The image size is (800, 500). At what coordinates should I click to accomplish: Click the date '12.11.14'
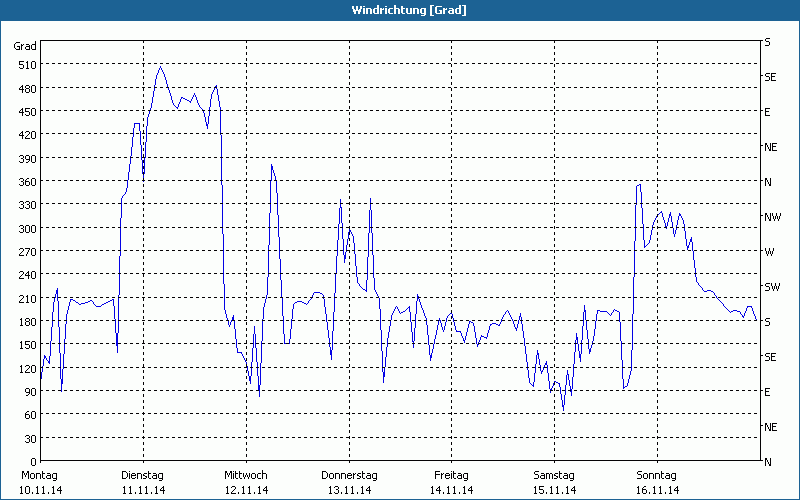pyautogui.click(x=246, y=490)
